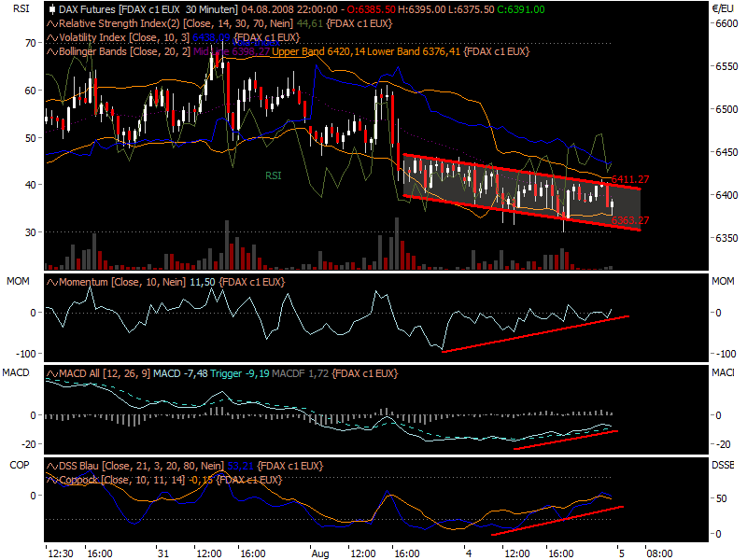
Task: Click the Upper Band 6420,14 value
Action: (x=318, y=51)
